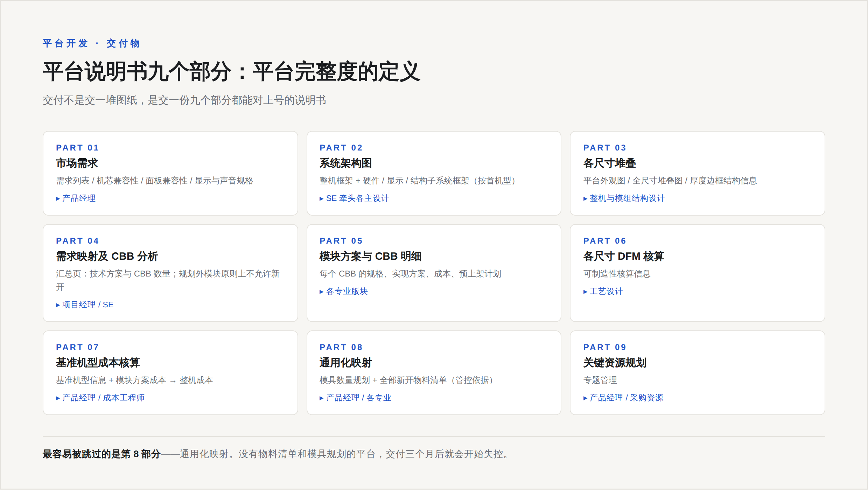Click the 各尺寸堆叠 card heading

click(x=610, y=163)
